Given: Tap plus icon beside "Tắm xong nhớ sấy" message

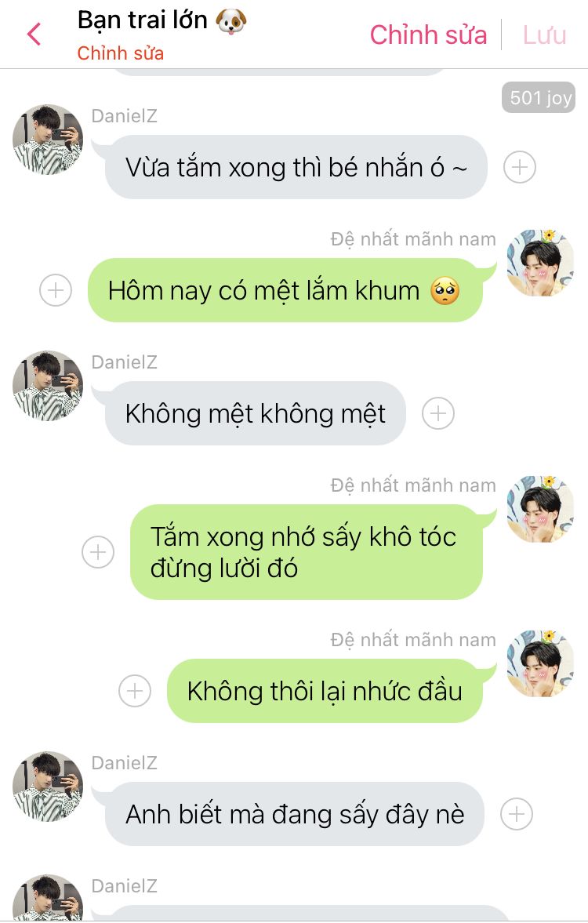Looking at the screenshot, I should (98, 552).
